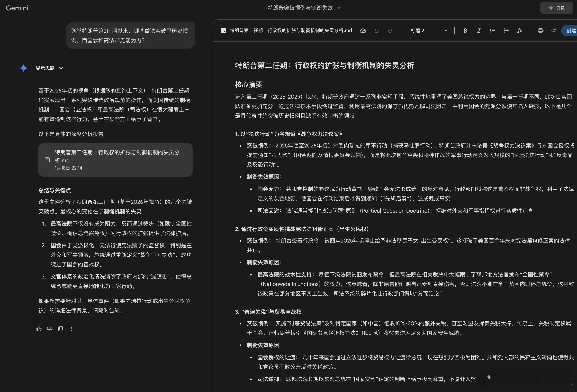Click the 升级 upgrade button
This screenshot has height=392, width=577.
[556, 8]
